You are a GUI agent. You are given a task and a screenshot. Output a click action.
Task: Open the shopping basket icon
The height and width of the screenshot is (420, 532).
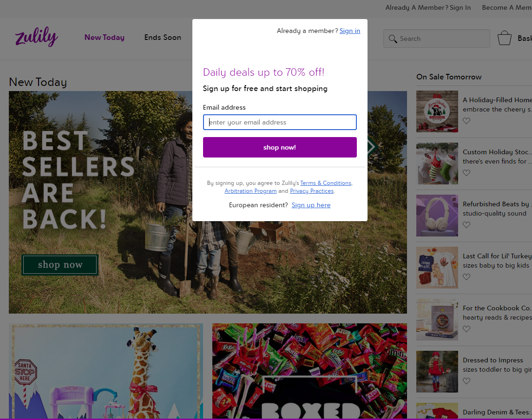[x=505, y=38]
